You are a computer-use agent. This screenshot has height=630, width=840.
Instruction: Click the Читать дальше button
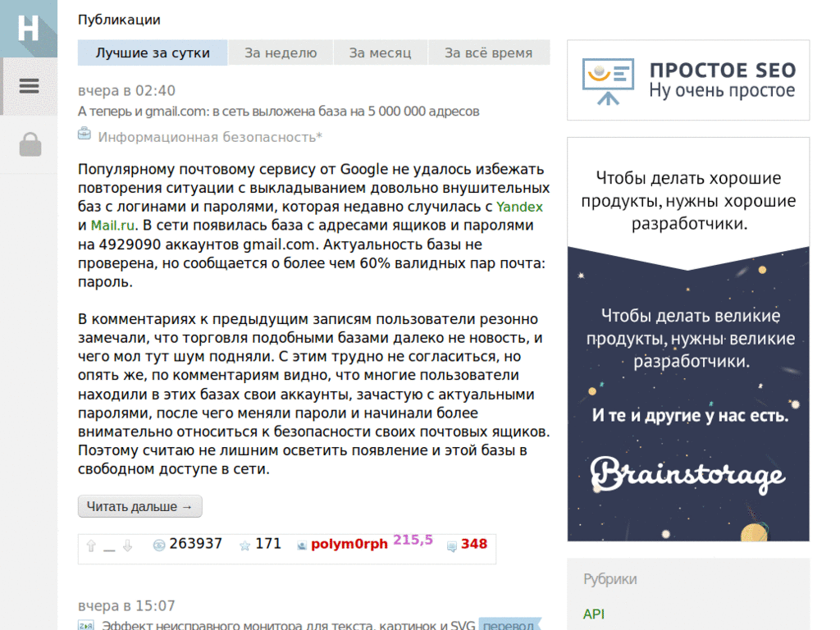click(139, 506)
